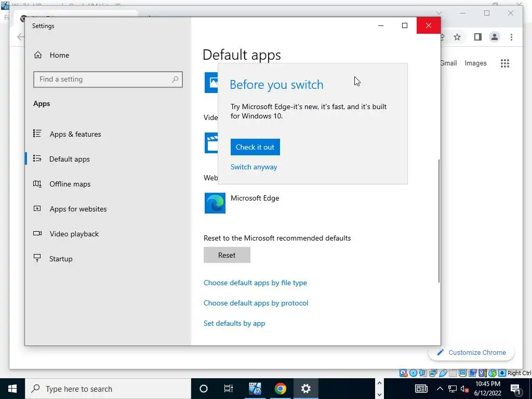Image resolution: width=532 pixels, height=399 pixels.
Task: Open Set defaults by app link
Action: [x=234, y=323]
